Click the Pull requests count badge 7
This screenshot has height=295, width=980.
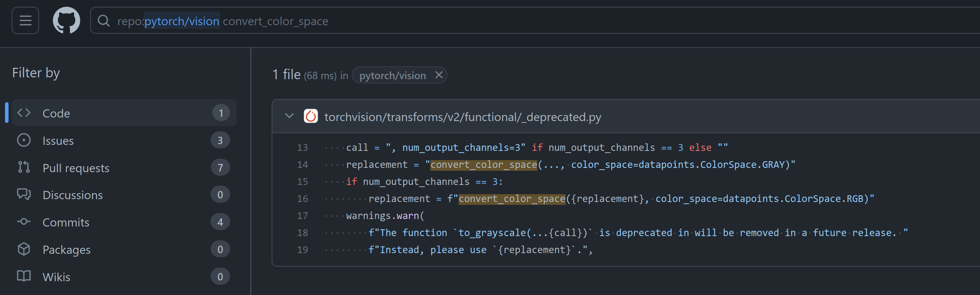220,168
